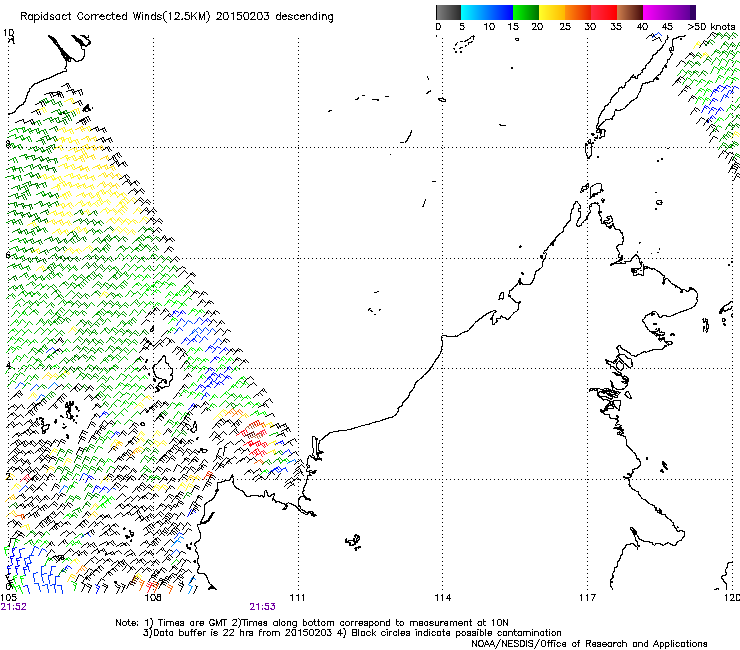Click the longitude axis label '108'

coord(153,598)
